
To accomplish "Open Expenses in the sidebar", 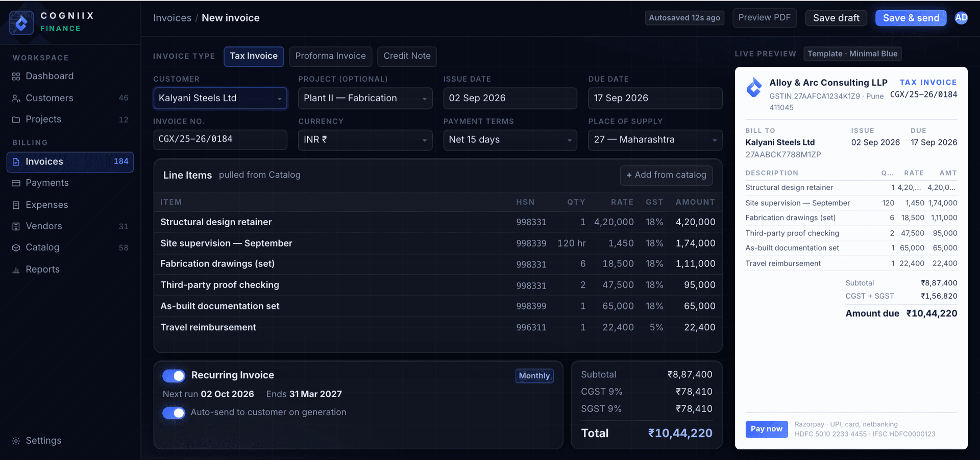I will coord(70,205).
